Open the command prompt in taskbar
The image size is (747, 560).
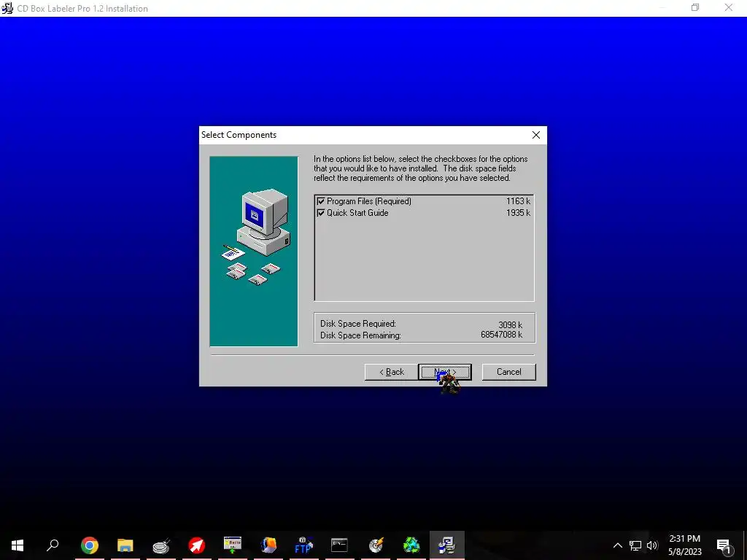click(x=339, y=545)
